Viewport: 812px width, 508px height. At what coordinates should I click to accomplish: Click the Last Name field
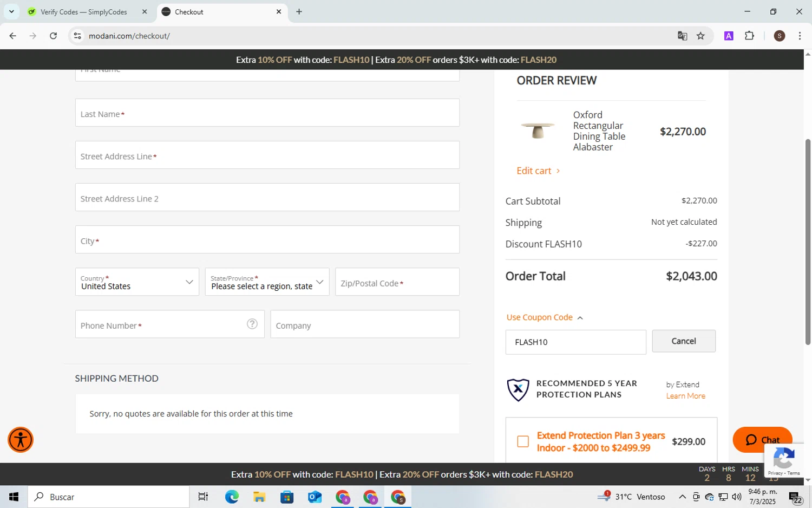coord(267,113)
